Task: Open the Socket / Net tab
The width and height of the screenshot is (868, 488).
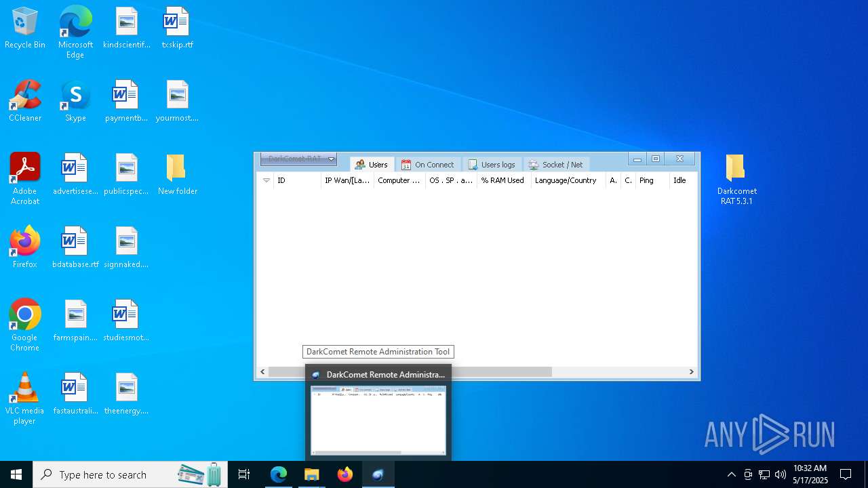Action: [556, 165]
